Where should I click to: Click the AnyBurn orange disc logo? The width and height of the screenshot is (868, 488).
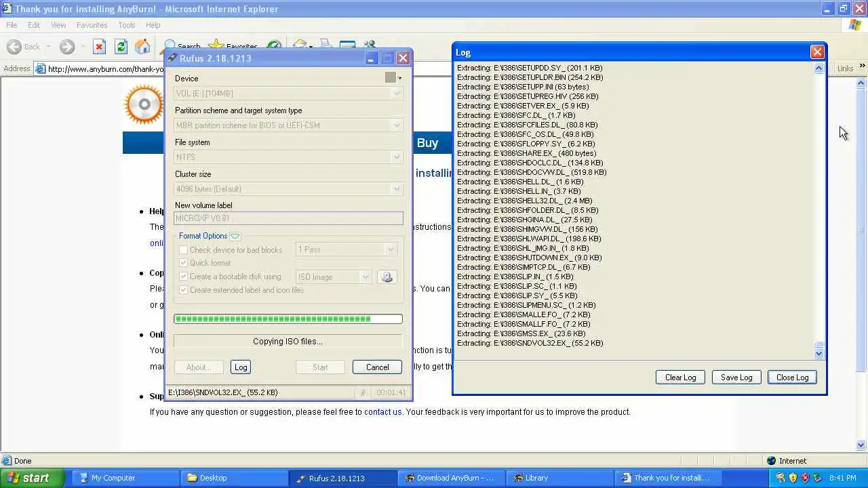tap(144, 104)
